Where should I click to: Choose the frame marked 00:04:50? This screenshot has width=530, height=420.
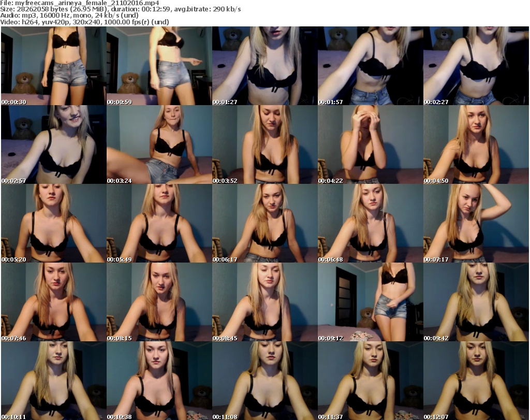pyautogui.click(x=476, y=144)
